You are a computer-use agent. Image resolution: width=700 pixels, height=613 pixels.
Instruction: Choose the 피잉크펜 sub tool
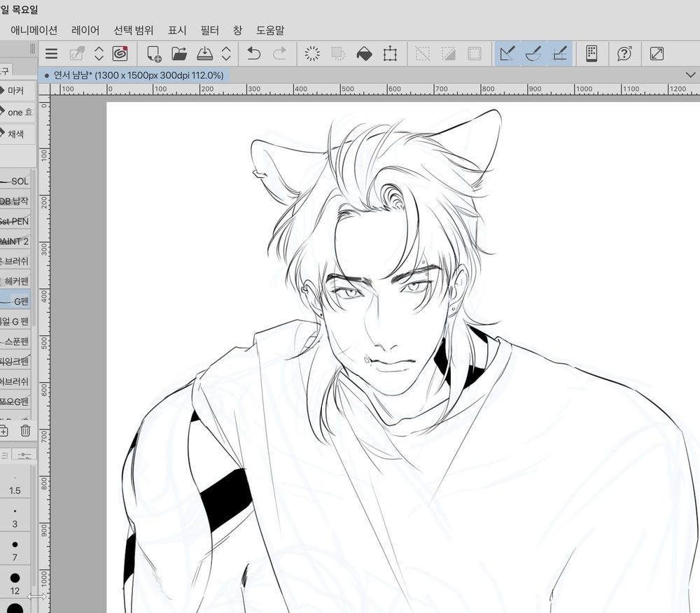pyautogui.click(x=15, y=361)
